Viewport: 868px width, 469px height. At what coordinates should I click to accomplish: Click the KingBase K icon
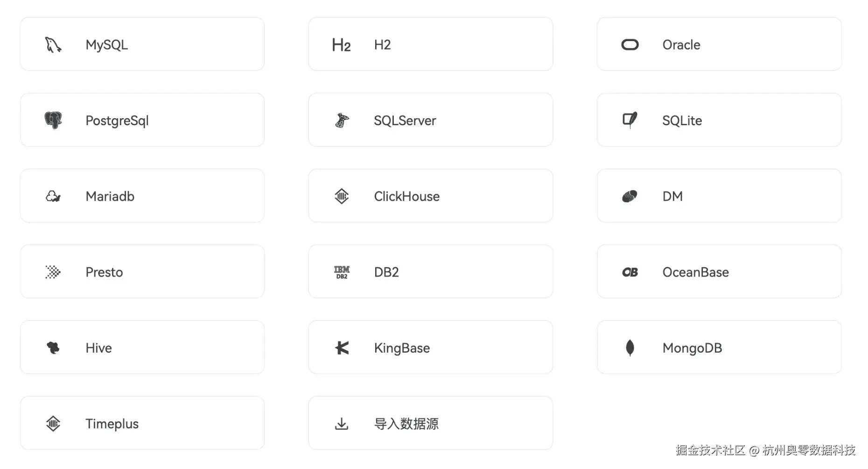[x=342, y=348]
